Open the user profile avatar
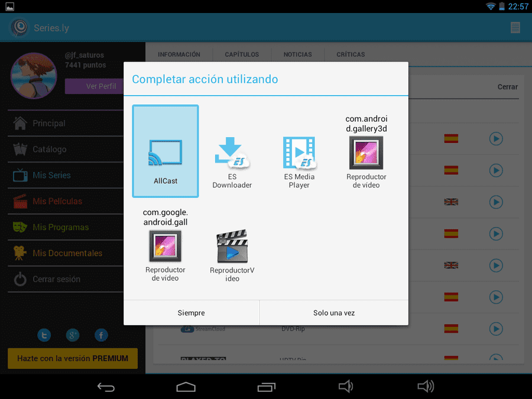This screenshot has height=399, width=532. [34, 76]
